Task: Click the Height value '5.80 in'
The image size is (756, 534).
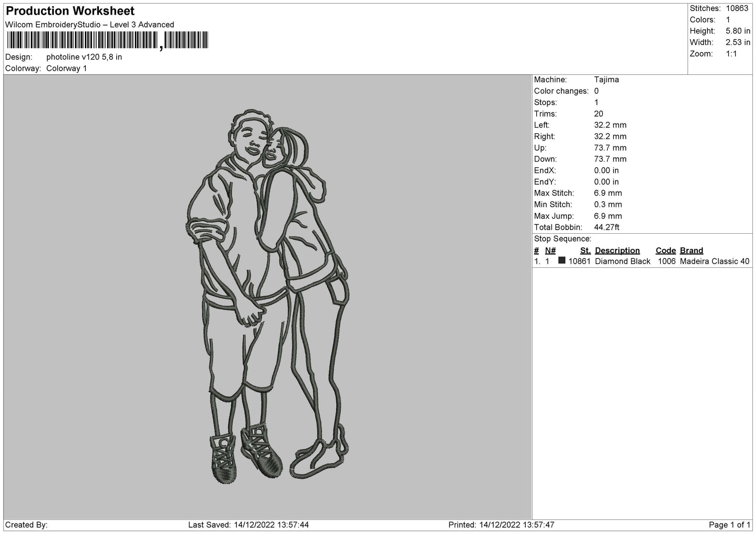Action: point(738,31)
